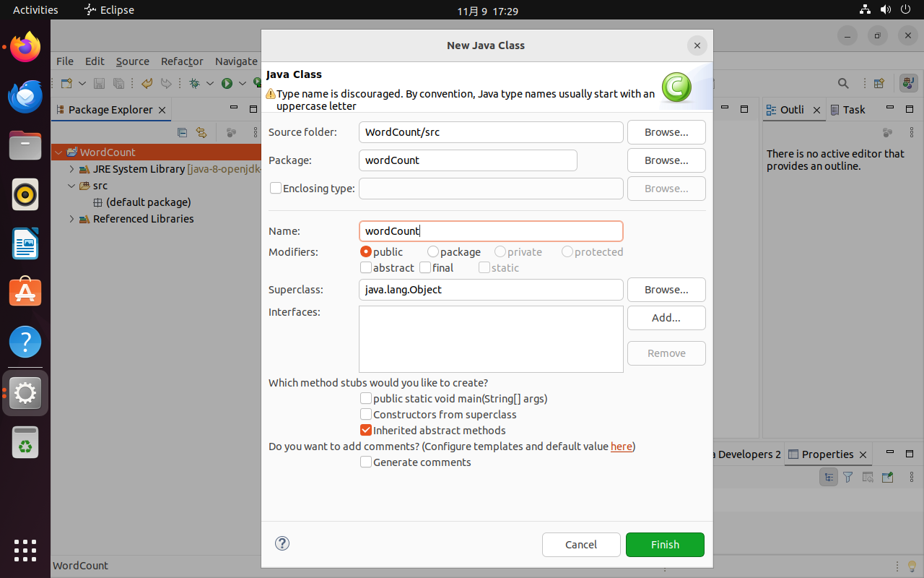Click the green Run icon in toolbar
The image size is (924, 578).
(x=227, y=84)
